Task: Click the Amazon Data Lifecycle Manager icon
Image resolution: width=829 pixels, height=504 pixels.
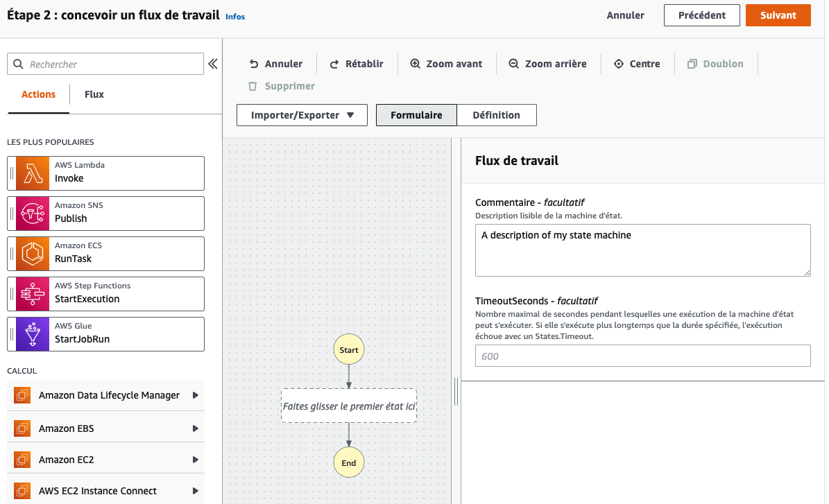Action: click(x=22, y=395)
